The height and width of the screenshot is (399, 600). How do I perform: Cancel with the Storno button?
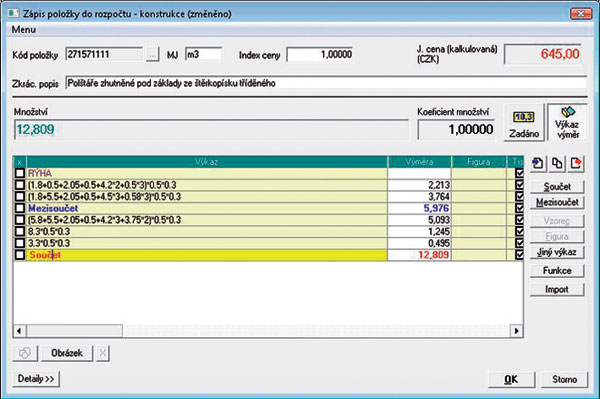564,379
